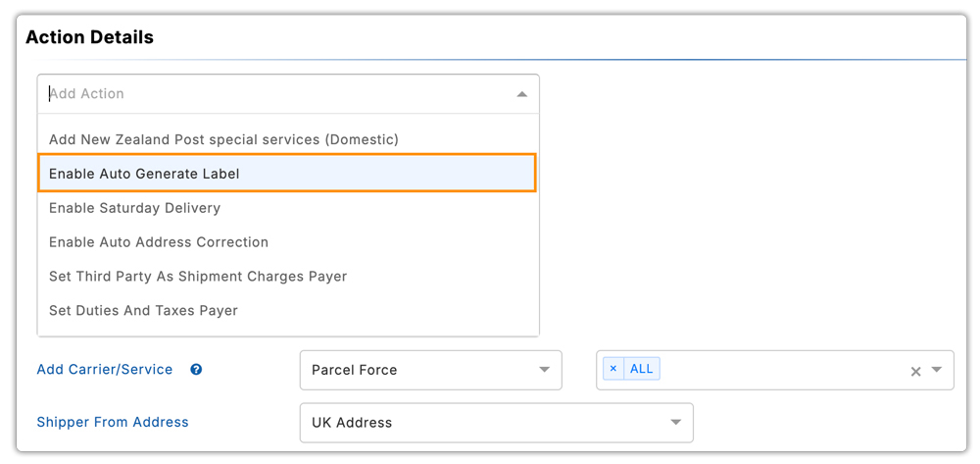Click the Add Carrier/Service label link

point(105,370)
